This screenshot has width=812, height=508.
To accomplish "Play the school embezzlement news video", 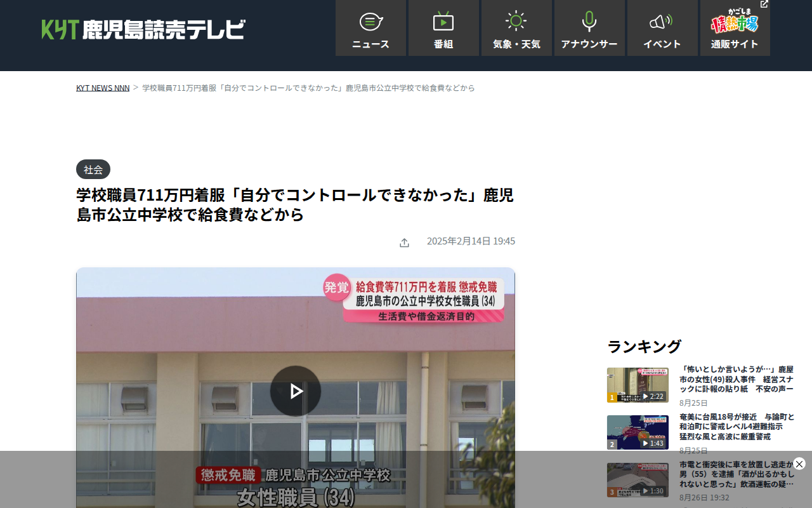I will (296, 391).
